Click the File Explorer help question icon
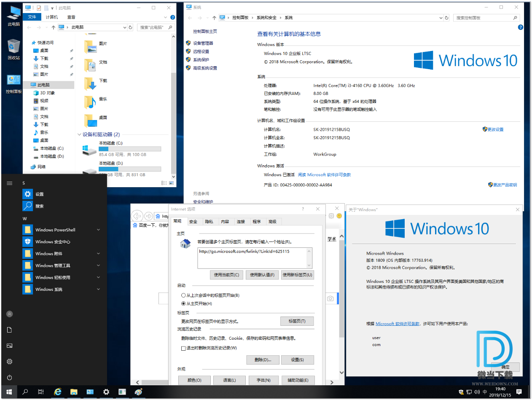The width and height of the screenshot is (532, 400). tap(173, 17)
